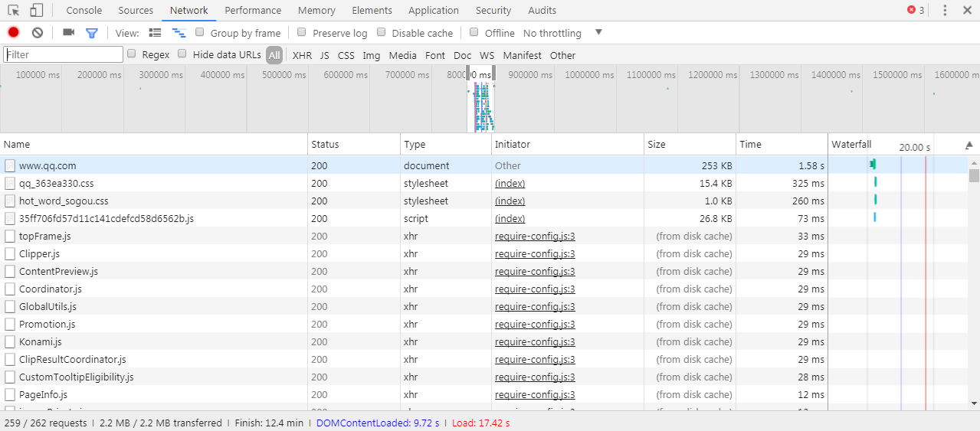Filter requests by Font
980x431 pixels.
click(x=435, y=55)
